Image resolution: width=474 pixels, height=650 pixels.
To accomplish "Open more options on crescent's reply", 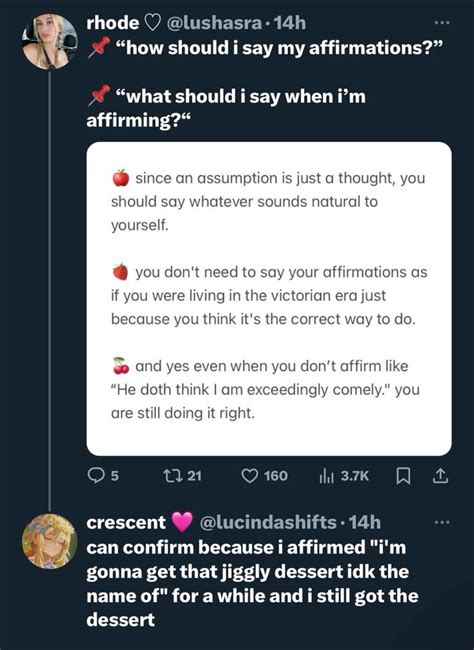I will 442,522.
